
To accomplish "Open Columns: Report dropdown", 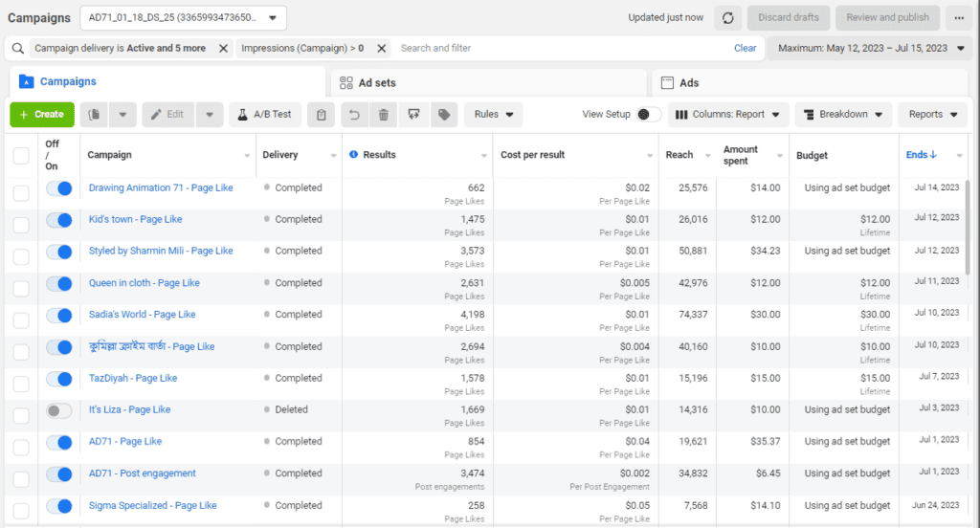I will tap(728, 115).
